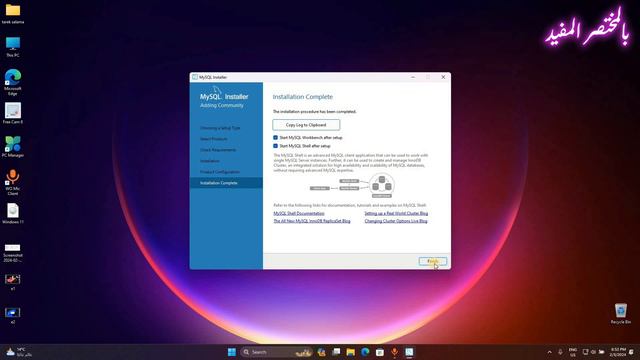This screenshot has height=360, width=640.
Task: Click the microphone tray icon
Action: tap(560, 352)
